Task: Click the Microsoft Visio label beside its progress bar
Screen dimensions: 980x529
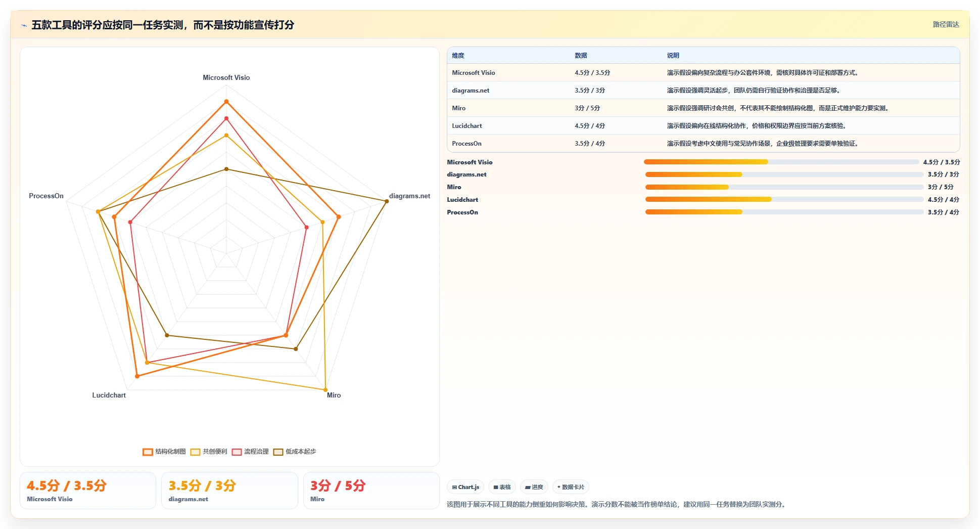Action: [470, 162]
